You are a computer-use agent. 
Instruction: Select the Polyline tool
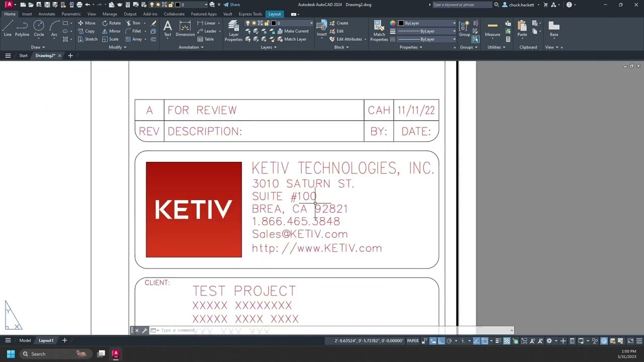22,29
